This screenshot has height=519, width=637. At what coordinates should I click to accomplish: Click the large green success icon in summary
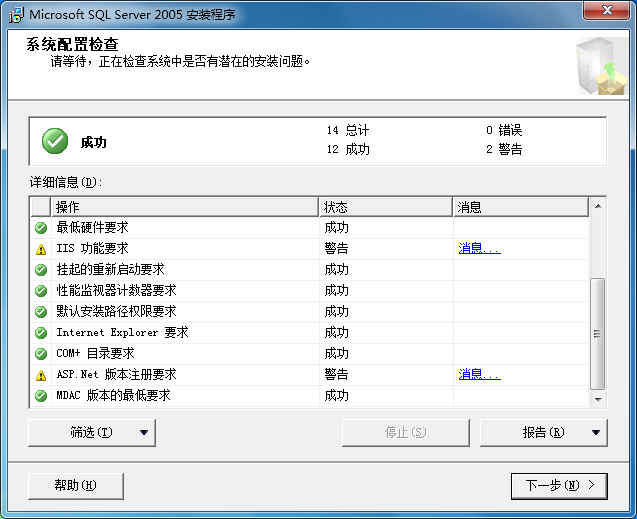pos(55,142)
